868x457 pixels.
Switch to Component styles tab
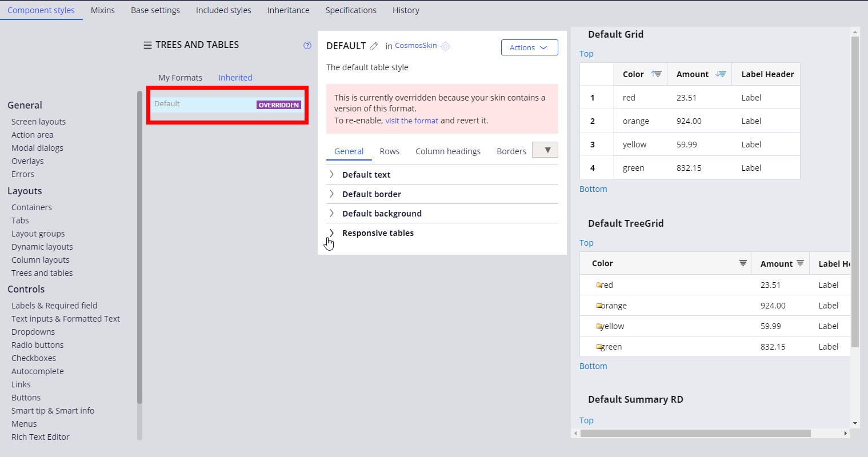click(x=41, y=10)
